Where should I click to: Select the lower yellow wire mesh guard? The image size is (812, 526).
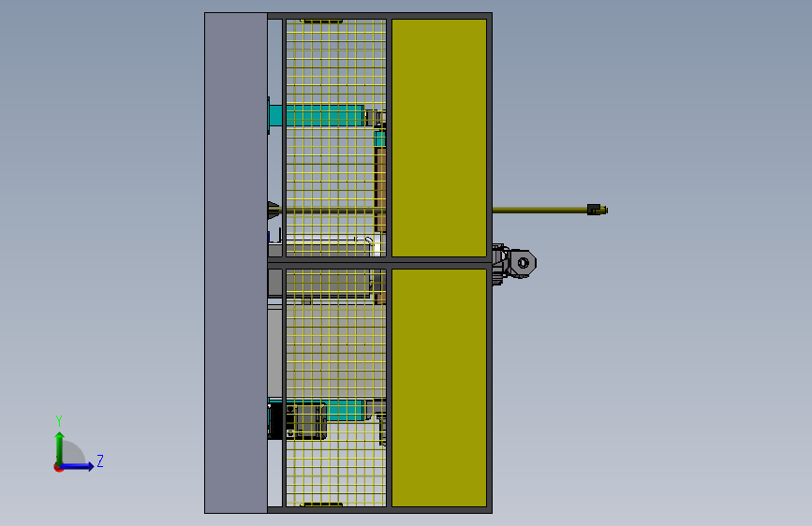pyautogui.click(x=336, y=387)
